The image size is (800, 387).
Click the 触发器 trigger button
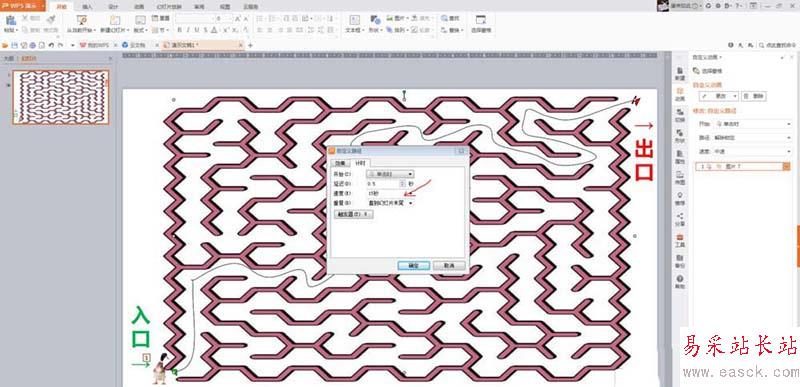click(x=353, y=215)
